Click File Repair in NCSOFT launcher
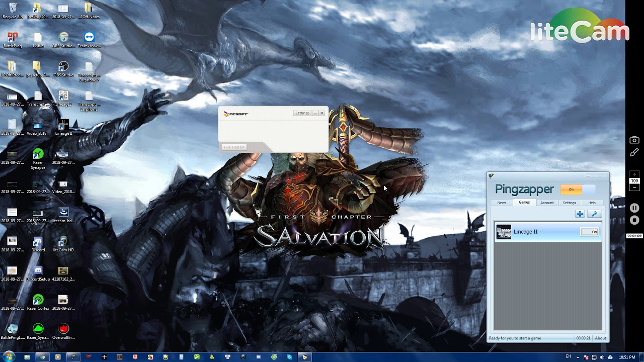This screenshot has height=362, width=644. [234, 147]
